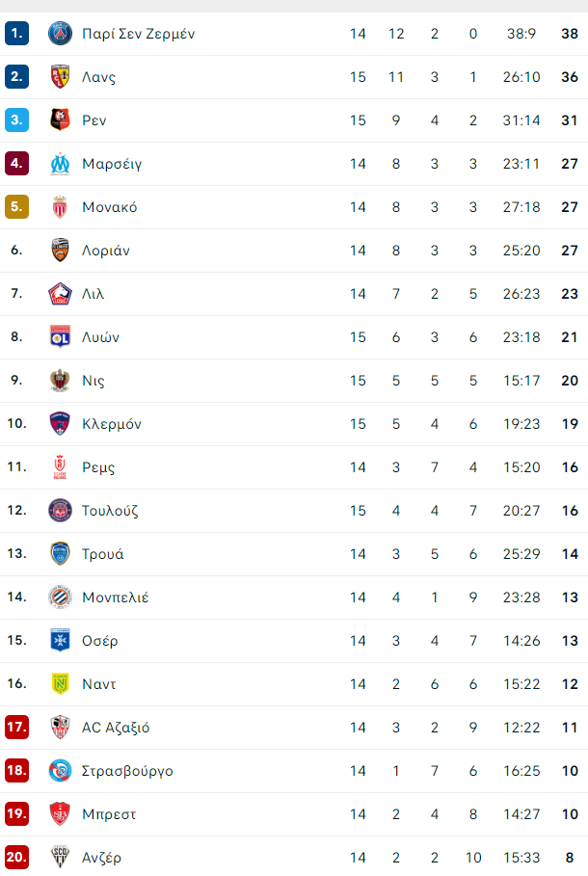Click the Lyon OL badge

click(60, 337)
